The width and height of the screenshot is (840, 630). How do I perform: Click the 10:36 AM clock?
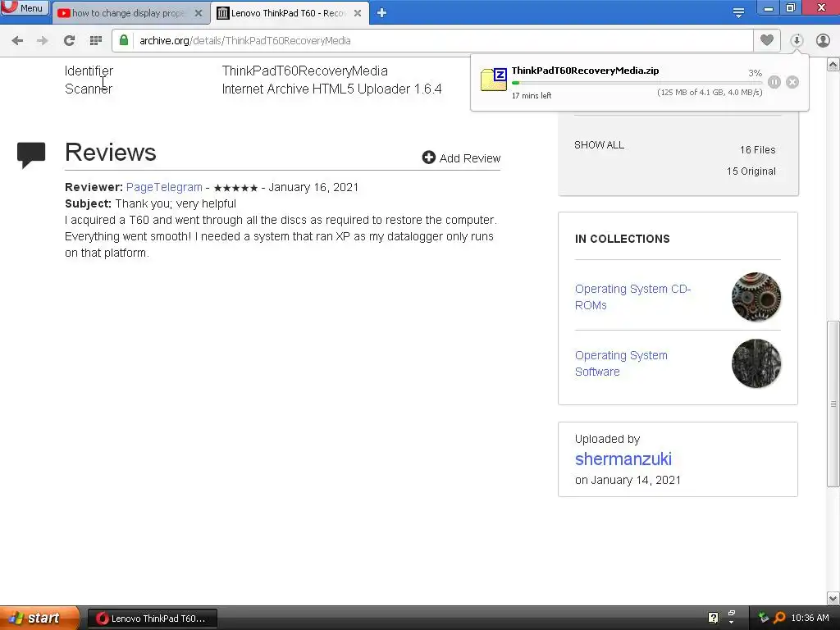point(810,618)
